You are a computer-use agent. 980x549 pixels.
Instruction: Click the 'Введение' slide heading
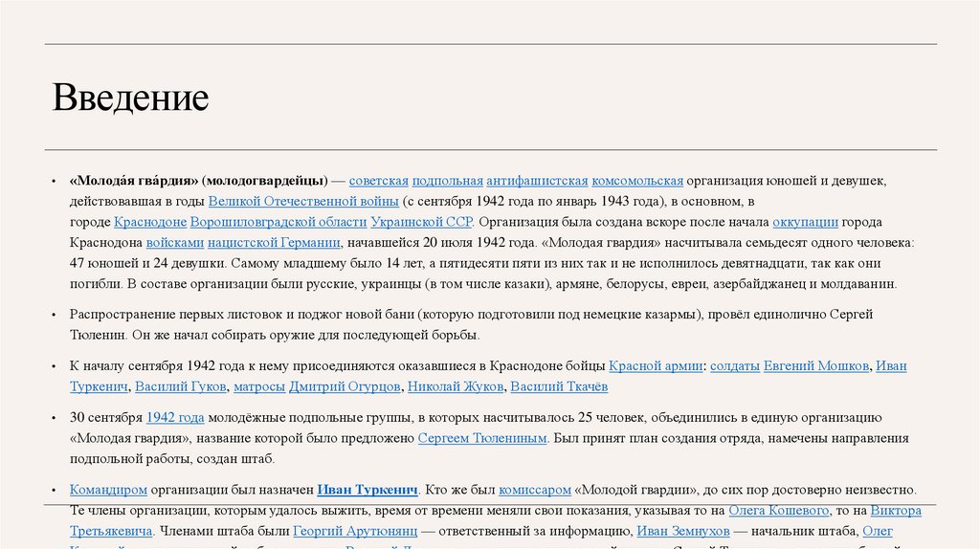pyautogui.click(x=130, y=98)
